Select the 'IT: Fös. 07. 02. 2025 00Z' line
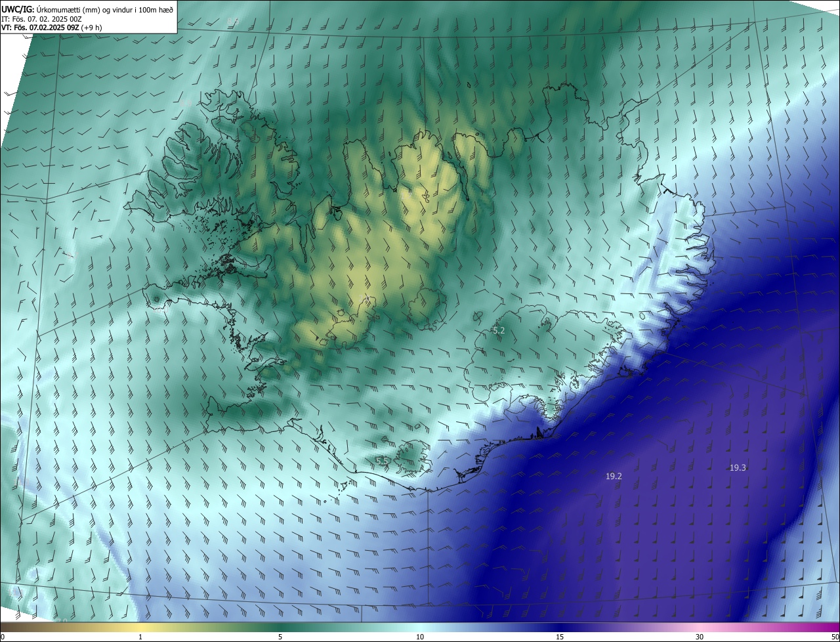This screenshot has height=642, width=840. click(41, 18)
